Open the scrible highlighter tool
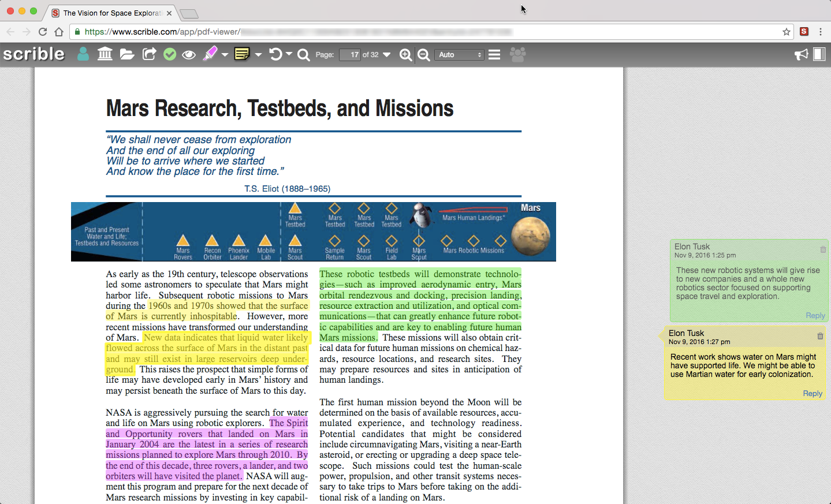Viewport: 831px width, 504px height. [211, 54]
